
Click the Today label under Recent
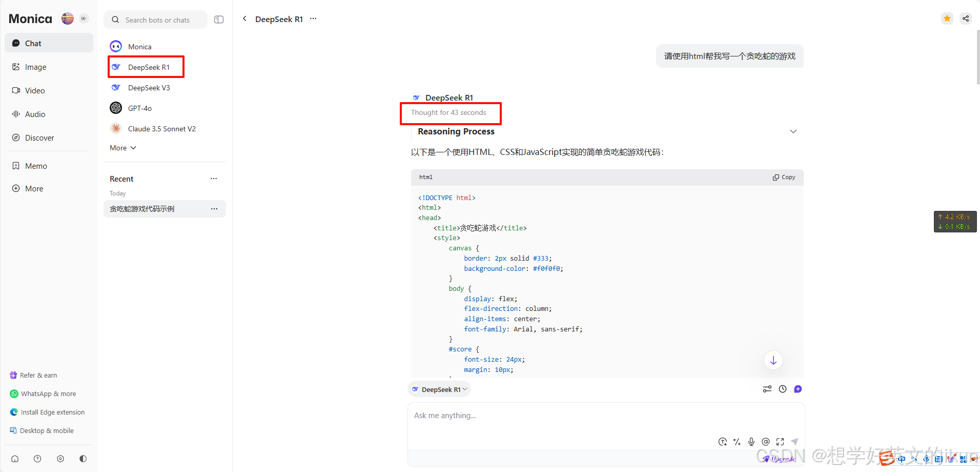tap(117, 193)
